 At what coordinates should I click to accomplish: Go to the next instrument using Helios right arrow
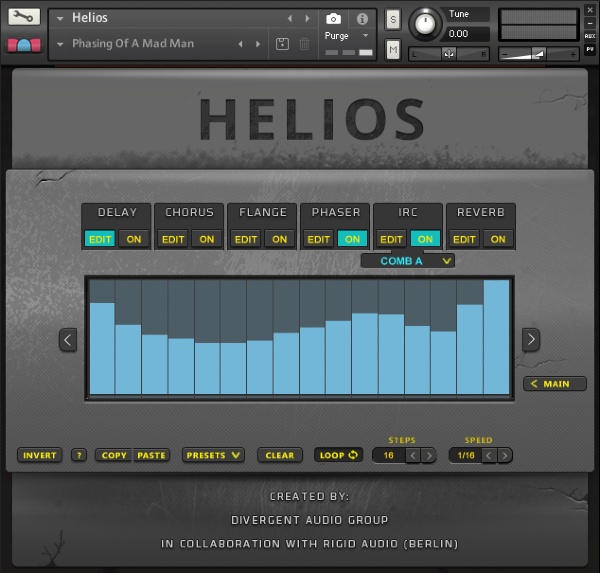coord(307,18)
